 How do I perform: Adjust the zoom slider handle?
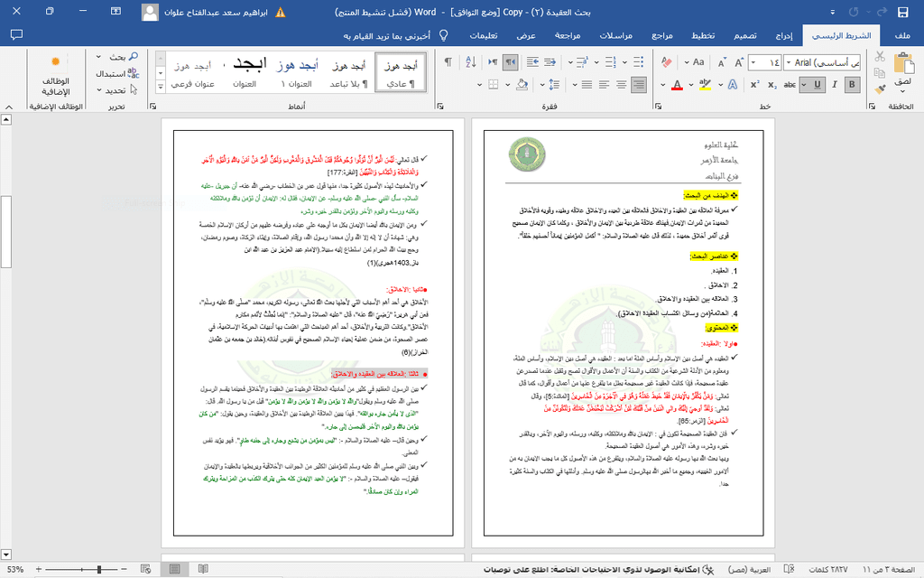(99, 569)
